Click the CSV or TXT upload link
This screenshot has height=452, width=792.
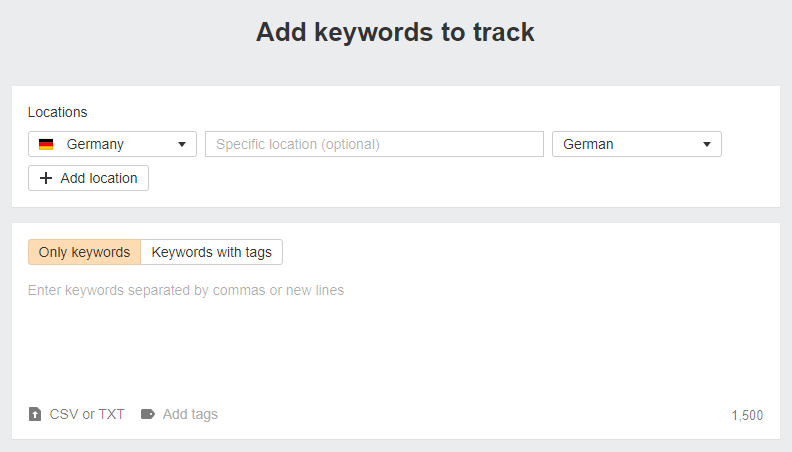pyautogui.click(x=87, y=414)
